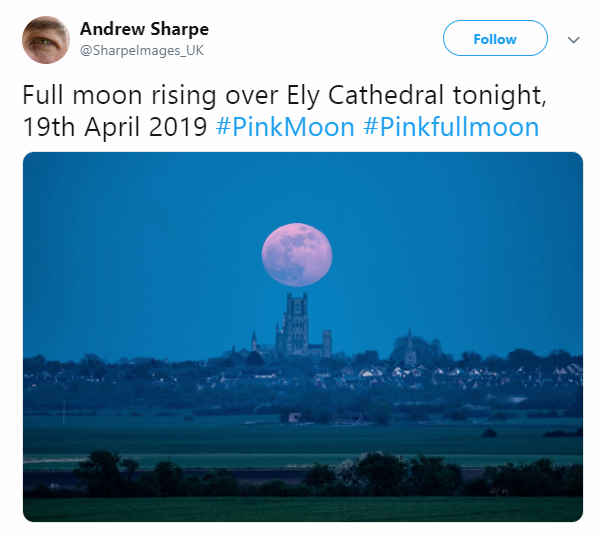
Task: Expand the tweet options chevron menu
Action: (573, 40)
